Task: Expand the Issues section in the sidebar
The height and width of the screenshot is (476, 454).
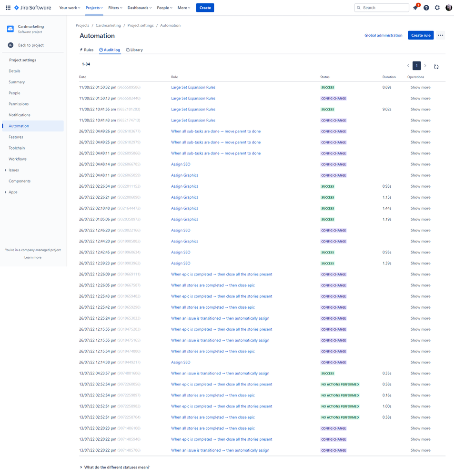Action: (13, 170)
